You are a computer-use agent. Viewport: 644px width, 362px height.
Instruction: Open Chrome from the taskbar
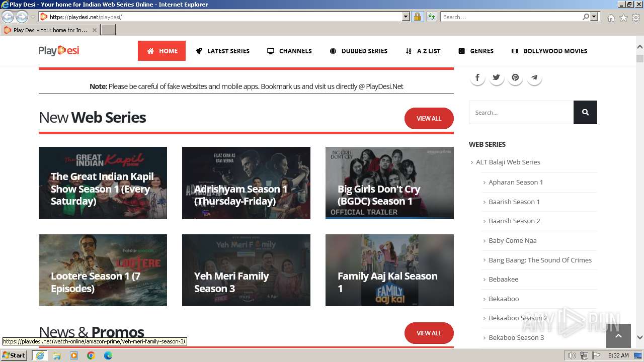pos(91,355)
